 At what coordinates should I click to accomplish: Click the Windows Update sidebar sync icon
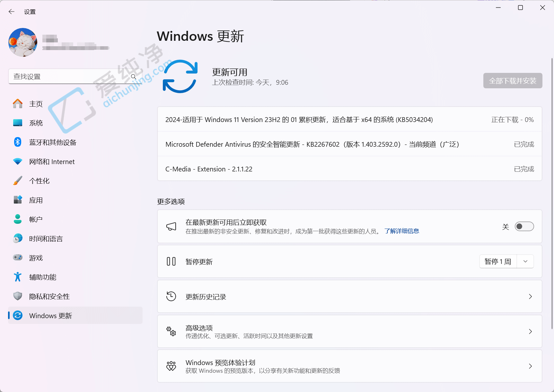click(x=18, y=315)
